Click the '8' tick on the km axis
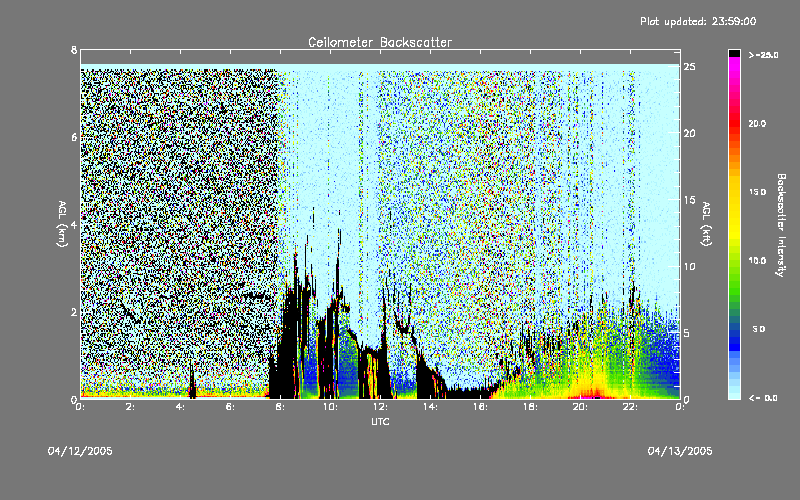 pyautogui.click(x=74, y=50)
